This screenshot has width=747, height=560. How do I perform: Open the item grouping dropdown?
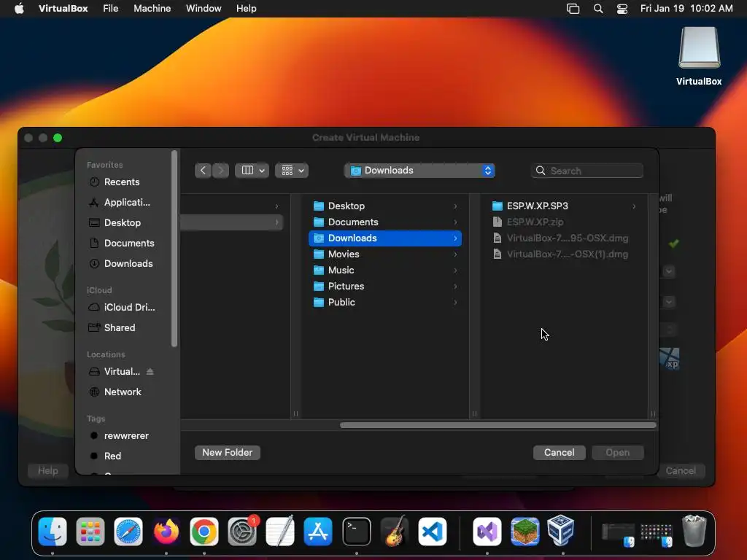pyautogui.click(x=292, y=171)
